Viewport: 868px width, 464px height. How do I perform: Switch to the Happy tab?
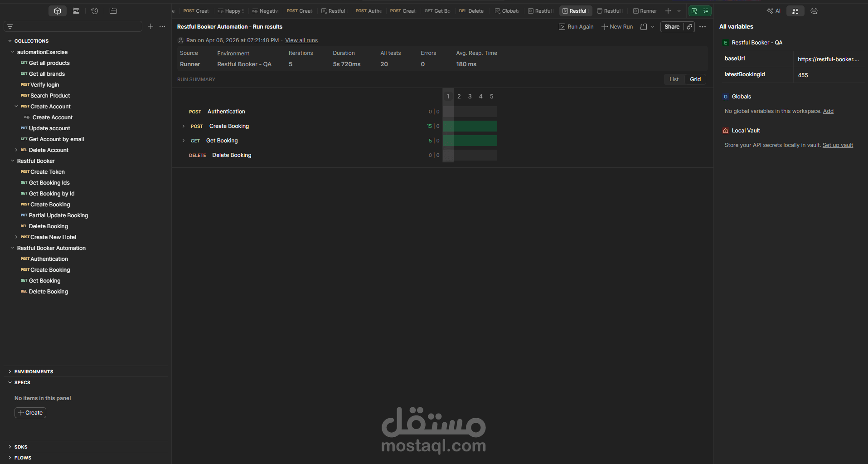click(231, 11)
